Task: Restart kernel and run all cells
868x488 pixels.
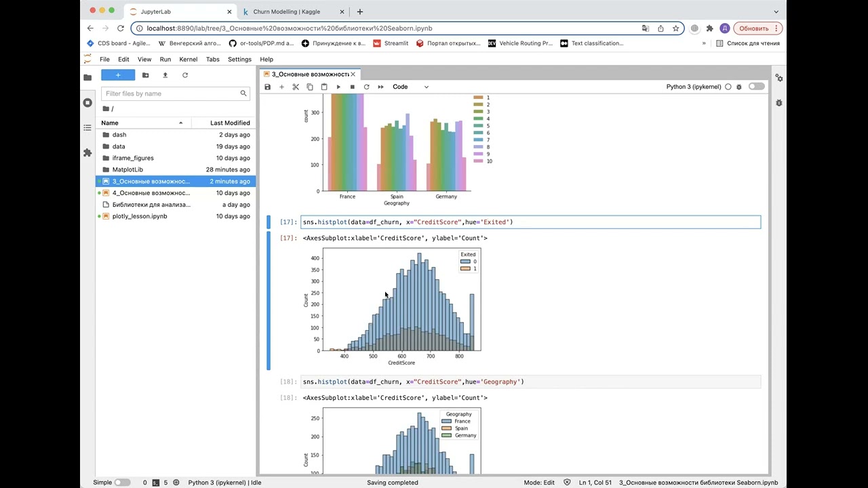Action: (x=380, y=87)
